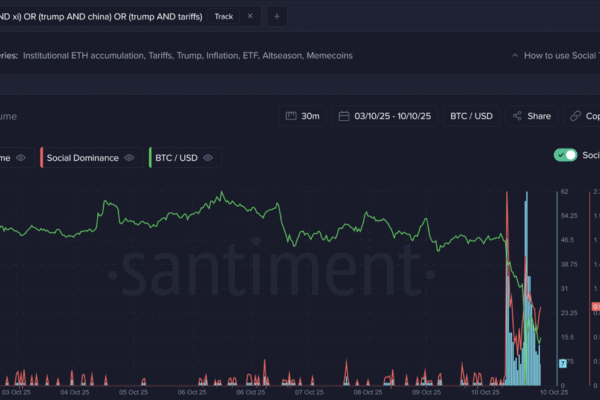
Task: Click the Tariffs trending query link
Action: pyautogui.click(x=181, y=56)
